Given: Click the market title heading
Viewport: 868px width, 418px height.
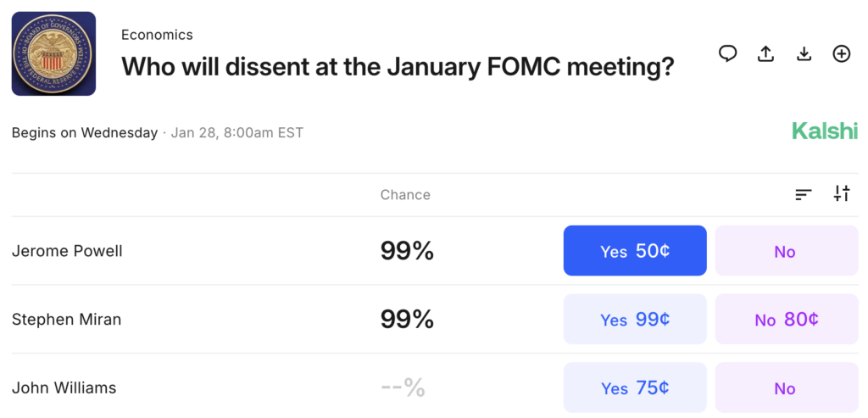Looking at the screenshot, I should pyautogui.click(x=398, y=66).
